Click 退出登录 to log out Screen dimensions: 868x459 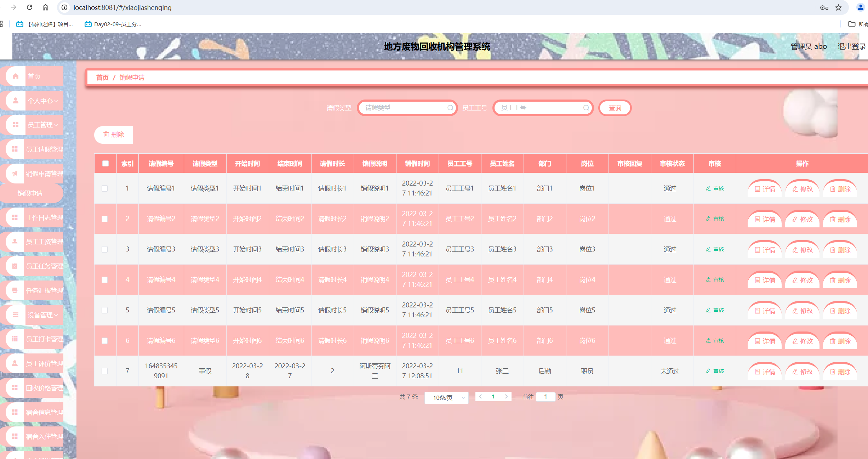tap(851, 46)
